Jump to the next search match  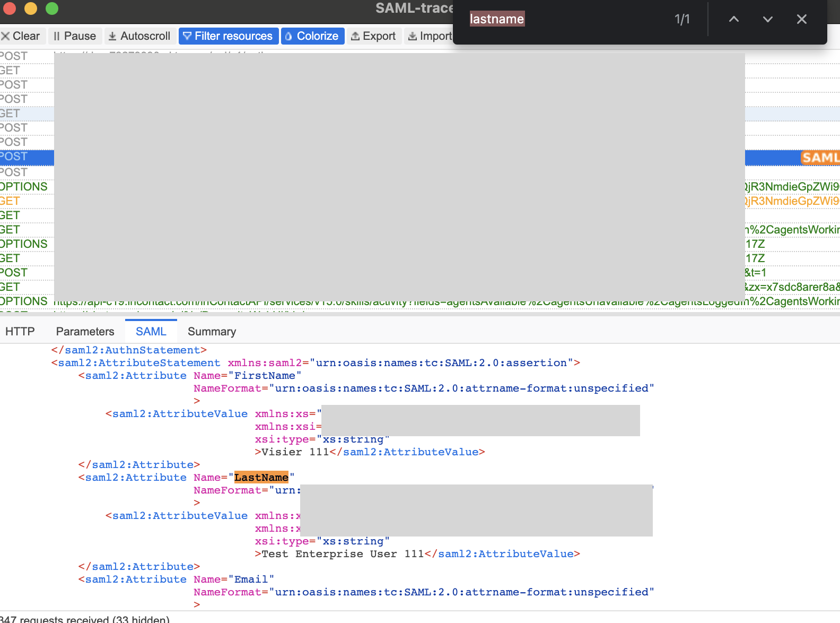(x=767, y=19)
